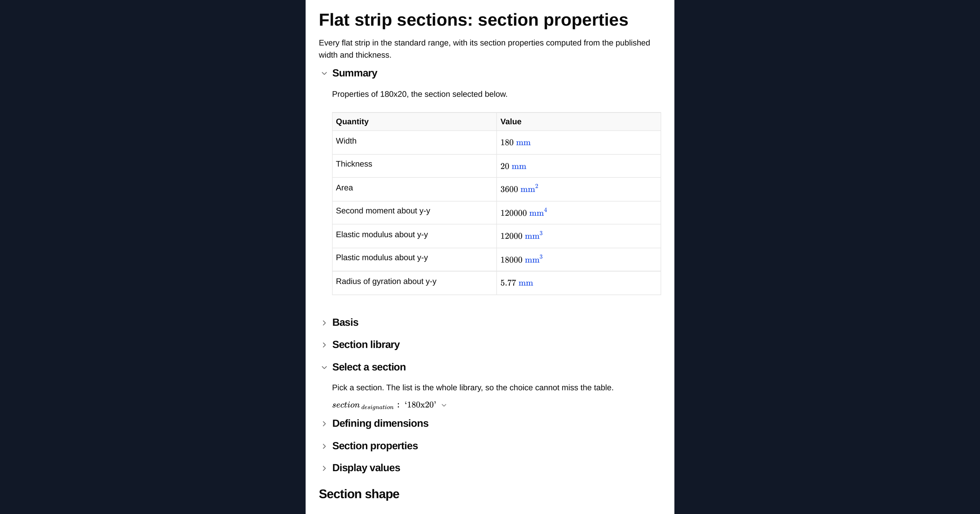Click the mm³ unit for Plastic modulus
Viewport: 980px width, 514px height.
coord(534,259)
